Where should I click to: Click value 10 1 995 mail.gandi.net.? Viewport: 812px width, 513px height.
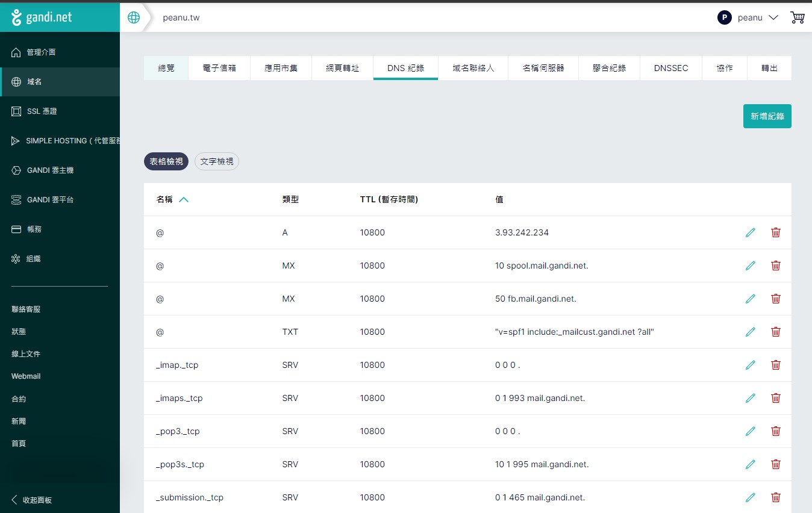pyautogui.click(x=542, y=464)
